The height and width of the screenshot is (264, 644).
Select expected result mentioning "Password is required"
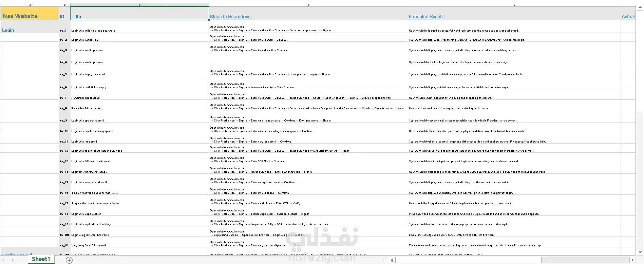tap(514, 70)
